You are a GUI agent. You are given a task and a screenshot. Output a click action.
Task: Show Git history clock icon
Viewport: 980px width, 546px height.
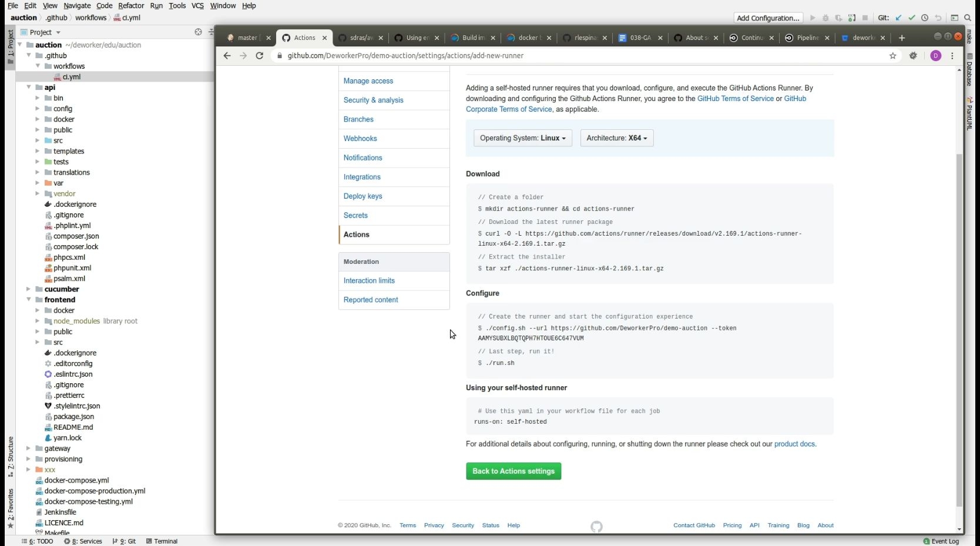tap(925, 18)
